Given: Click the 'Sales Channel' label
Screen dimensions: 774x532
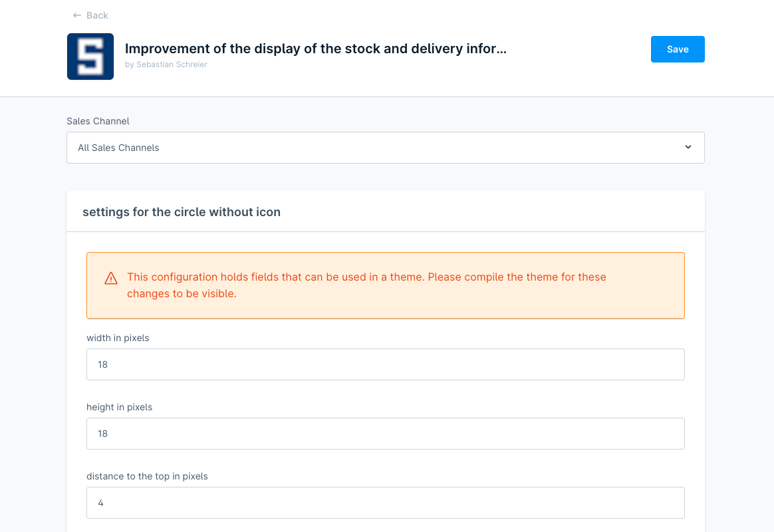Looking at the screenshot, I should 98,121.
